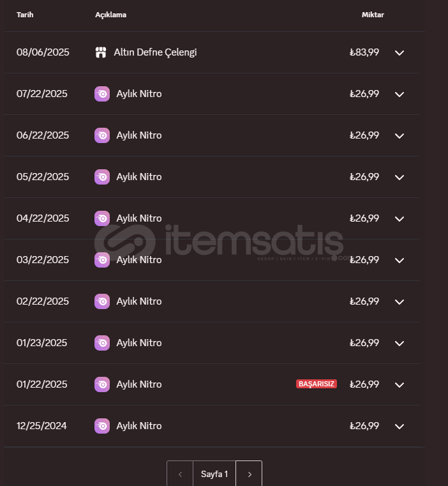Click the Altın Defne Çelengi shop icon
This screenshot has width=448, height=486.
click(101, 52)
